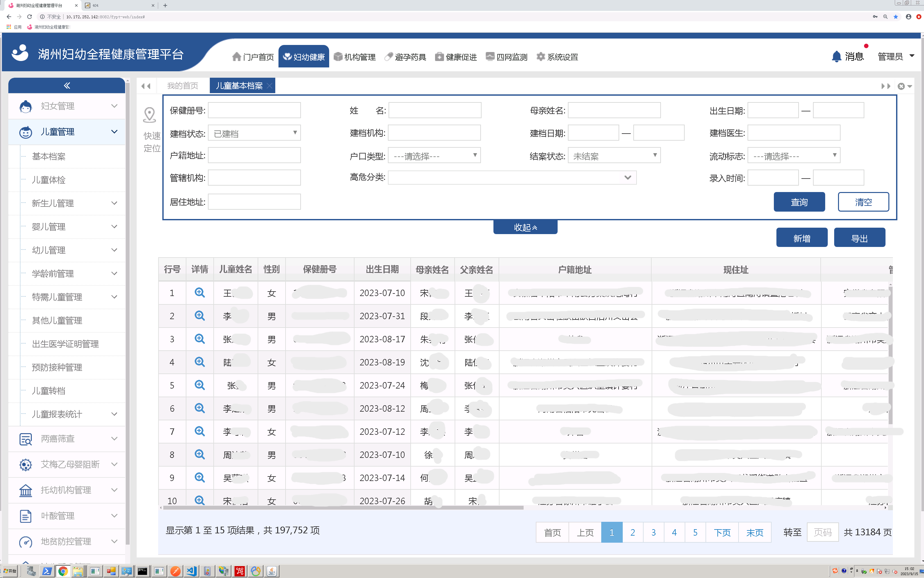Open detail magnifier for row 5
The image size is (924, 578).
click(199, 385)
